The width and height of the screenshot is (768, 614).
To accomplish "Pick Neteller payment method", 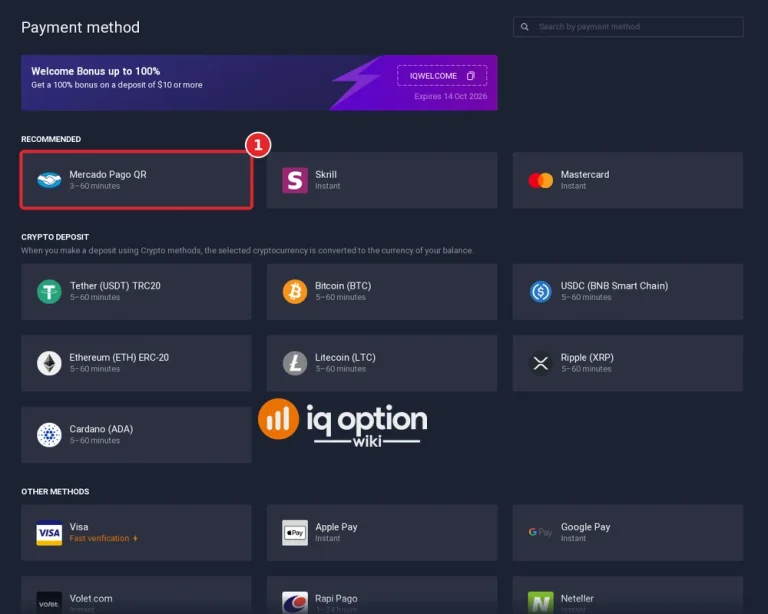I will [628, 595].
